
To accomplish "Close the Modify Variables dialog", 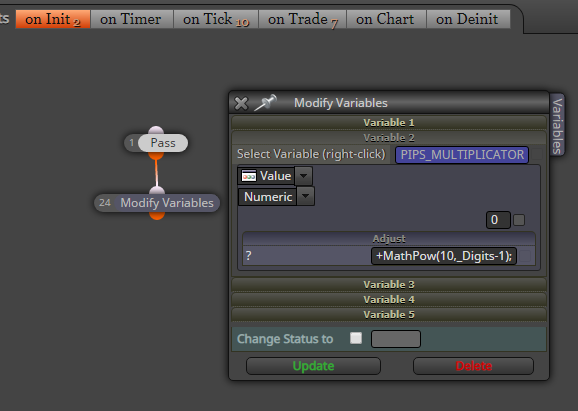I will [241, 103].
